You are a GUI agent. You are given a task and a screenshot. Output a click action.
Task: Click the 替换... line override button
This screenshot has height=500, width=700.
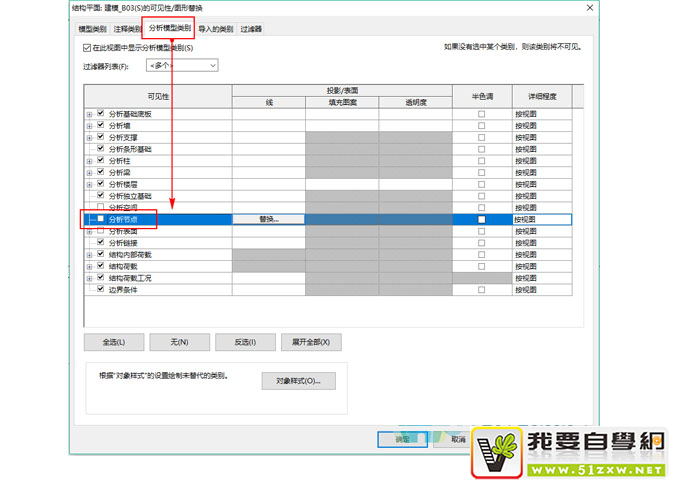pos(268,219)
